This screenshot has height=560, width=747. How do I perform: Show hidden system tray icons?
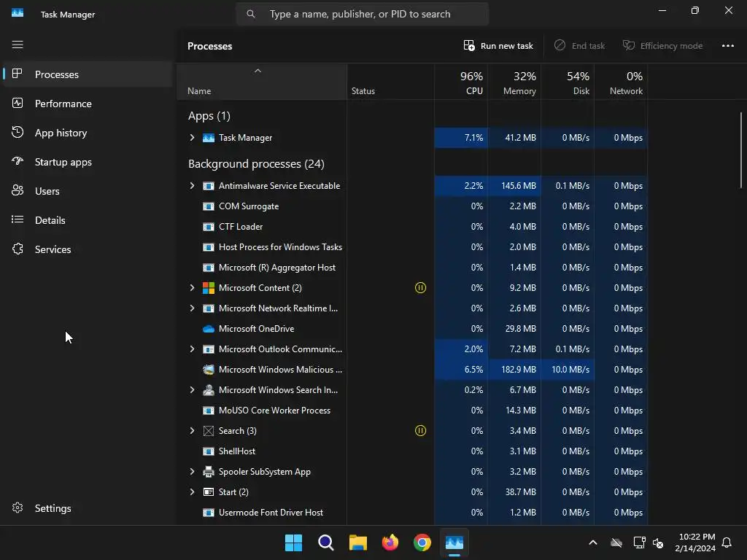tap(593, 542)
